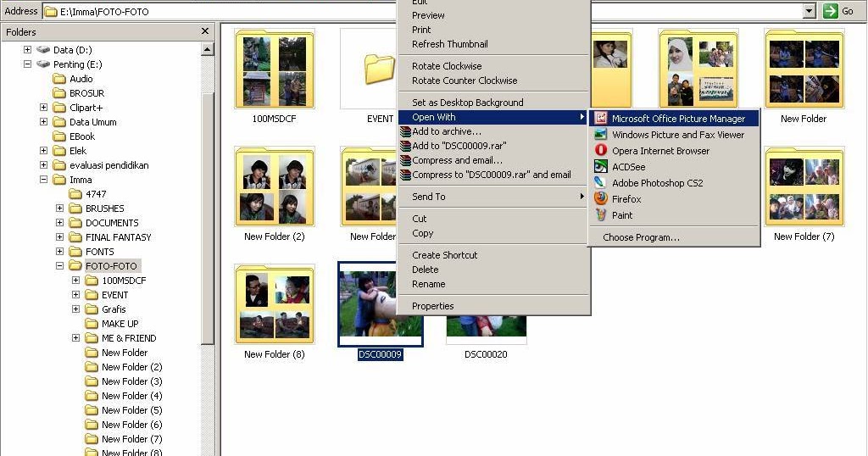The image size is (868, 456).
Task: Select the New Folder (2) thumbnail
Action: tap(275, 186)
